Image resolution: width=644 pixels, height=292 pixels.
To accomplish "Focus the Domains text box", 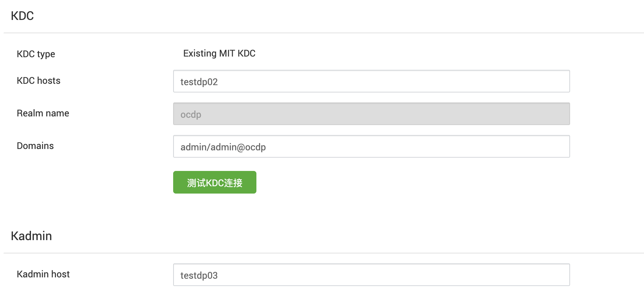I will pos(371,146).
